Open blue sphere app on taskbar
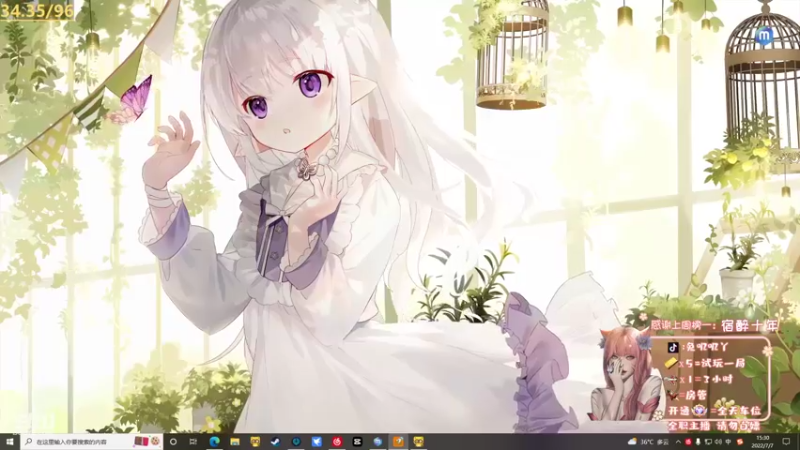Screen dimensions: 800x450 coord(378,441)
